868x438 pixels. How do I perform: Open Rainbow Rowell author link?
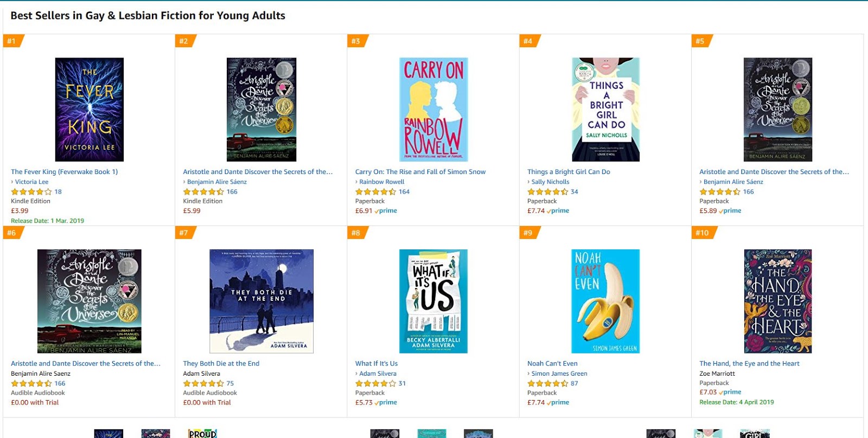click(x=381, y=182)
